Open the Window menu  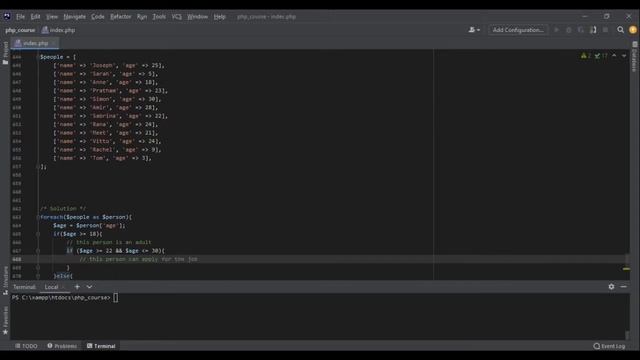tap(198, 17)
